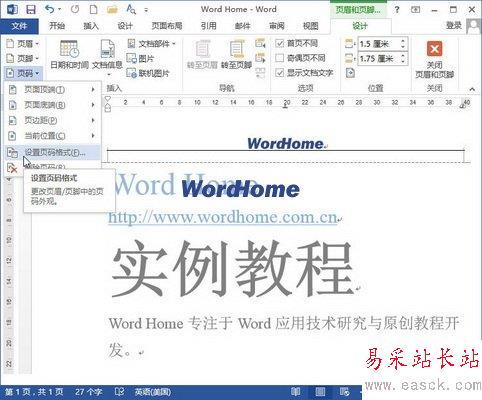Enable 奇偶页不同 checkbox
The width and height of the screenshot is (482, 400).
pos(280,58)
